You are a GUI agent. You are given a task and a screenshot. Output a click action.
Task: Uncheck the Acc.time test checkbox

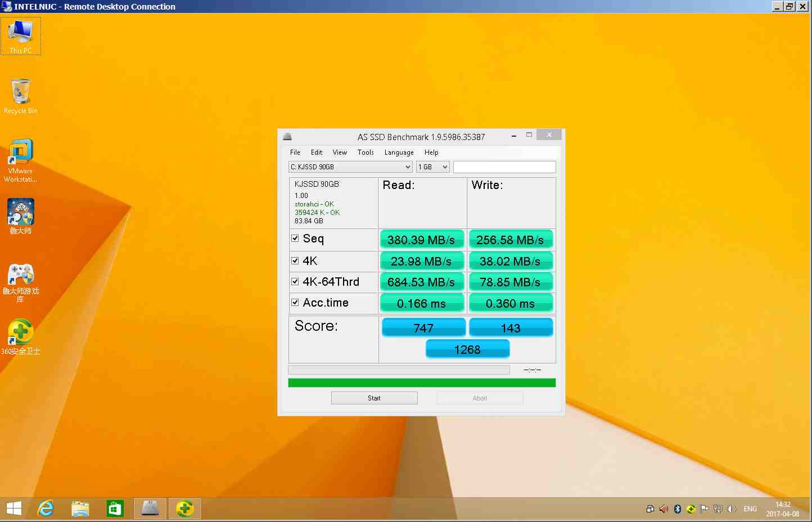(295, 303)
